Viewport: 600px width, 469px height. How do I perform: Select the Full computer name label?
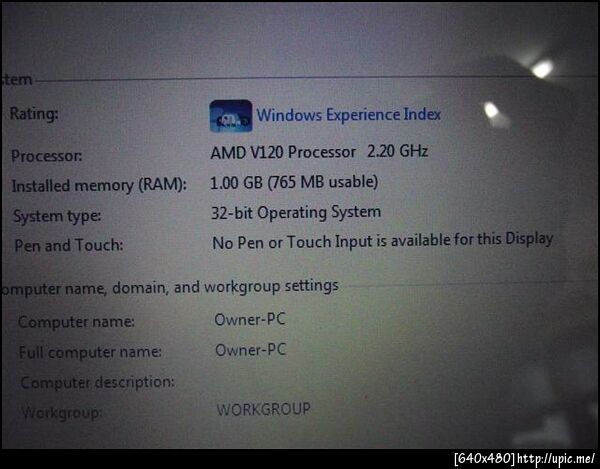90,352
